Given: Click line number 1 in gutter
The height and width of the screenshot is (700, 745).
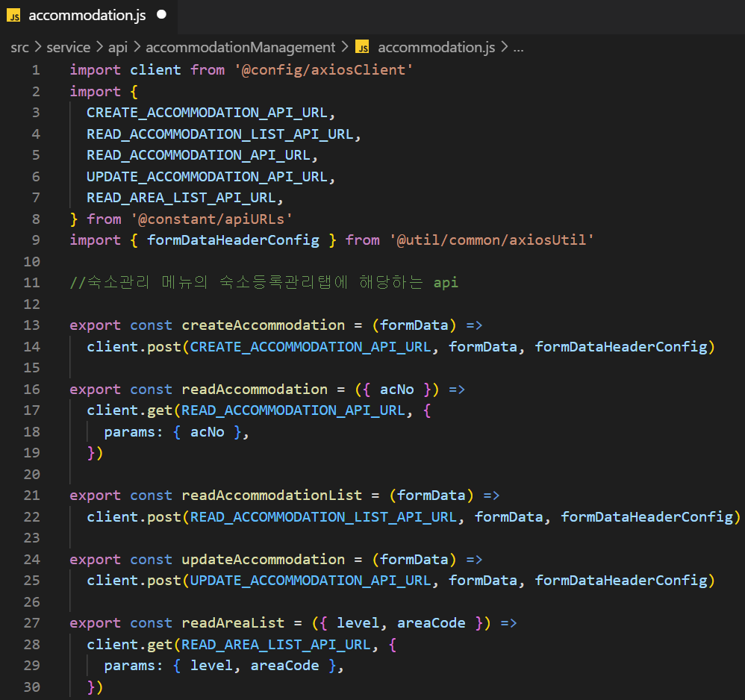Looking at the screenshot, I should [x=36, y=70].
